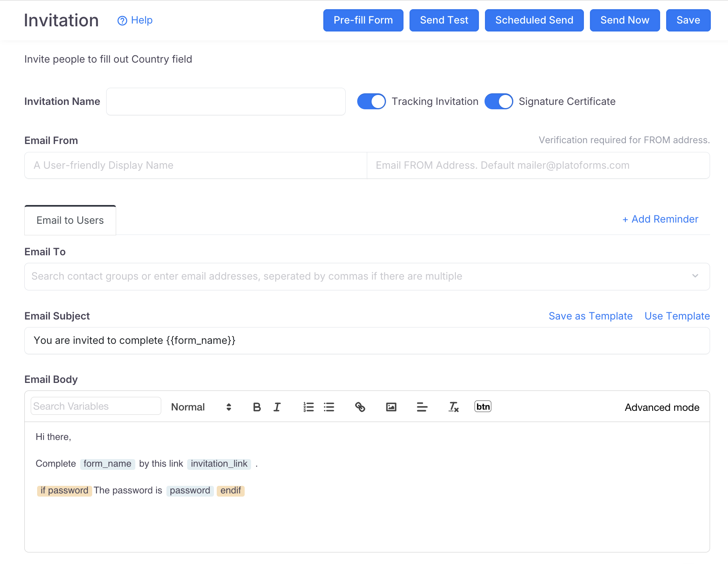Turn off Signature Certificate switch
Viewport: 728px width, 564px height.
[499, 101]
